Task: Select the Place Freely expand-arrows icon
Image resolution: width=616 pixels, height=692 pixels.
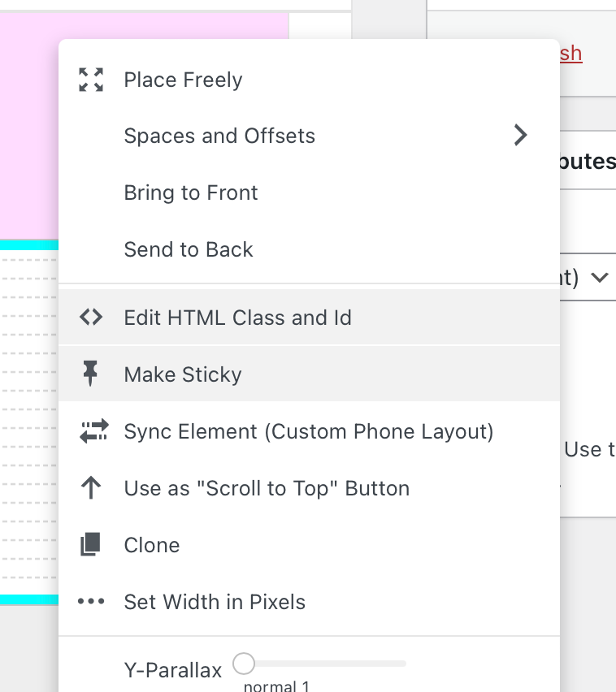Action: pyautogui.click(x=91, y=80)
